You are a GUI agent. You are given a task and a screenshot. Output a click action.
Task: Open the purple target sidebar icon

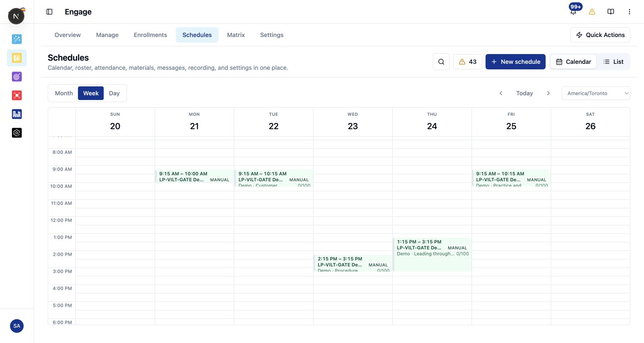pos(17,77)
